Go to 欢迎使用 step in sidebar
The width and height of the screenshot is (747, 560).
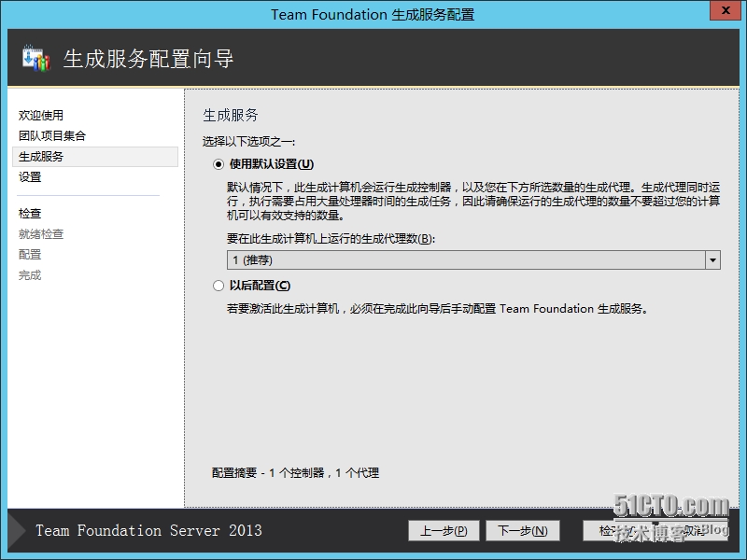pyautogui.click(x=41, y=115)
